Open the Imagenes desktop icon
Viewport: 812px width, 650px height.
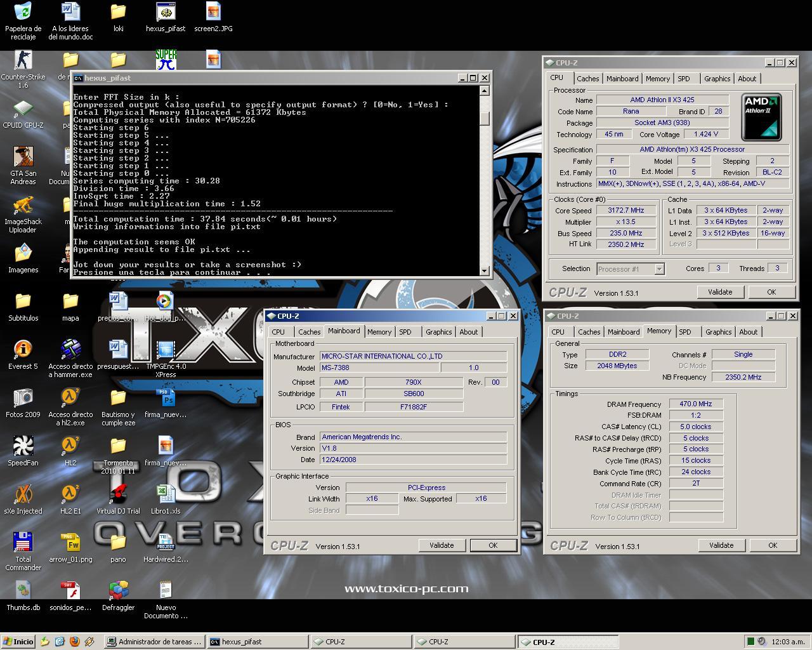coord(23,259)
